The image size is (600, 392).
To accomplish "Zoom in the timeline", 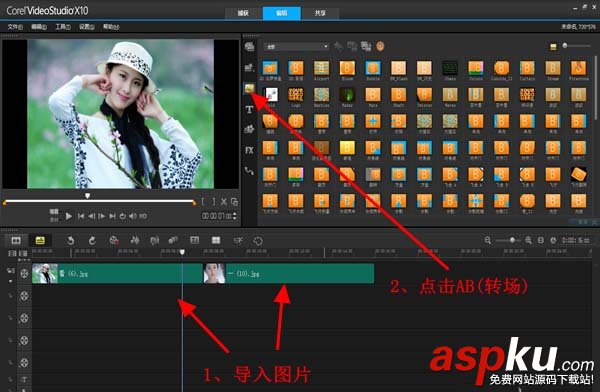I will coord(528,240).
